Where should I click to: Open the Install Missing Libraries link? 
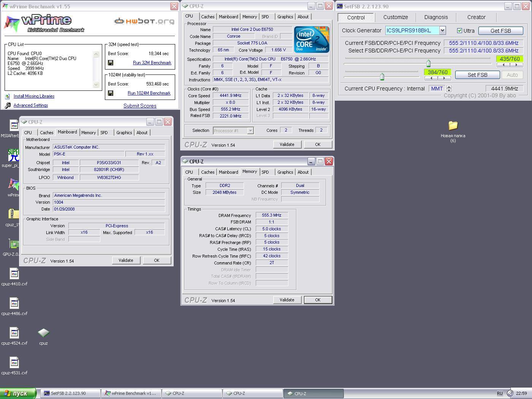34,96
